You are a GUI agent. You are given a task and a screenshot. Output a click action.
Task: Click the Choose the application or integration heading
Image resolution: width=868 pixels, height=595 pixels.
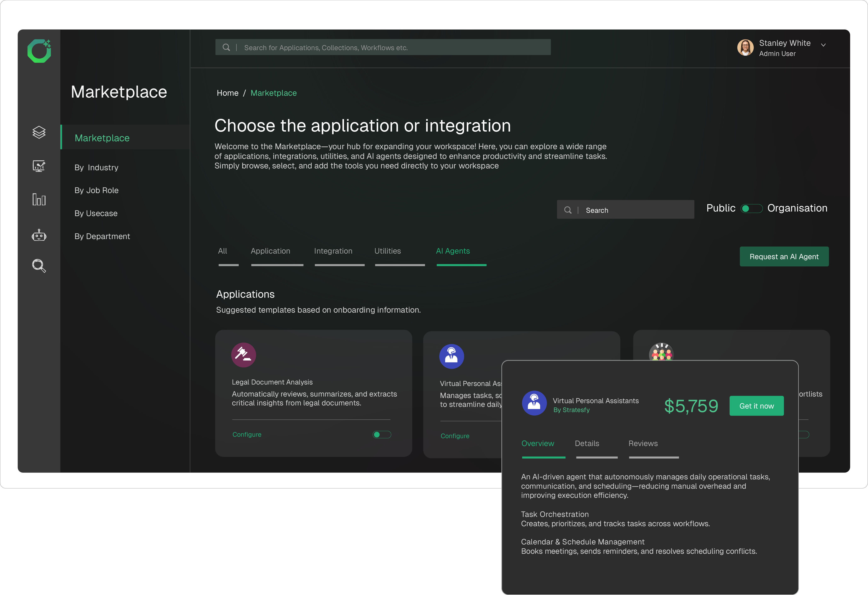(x=362, y=126)
